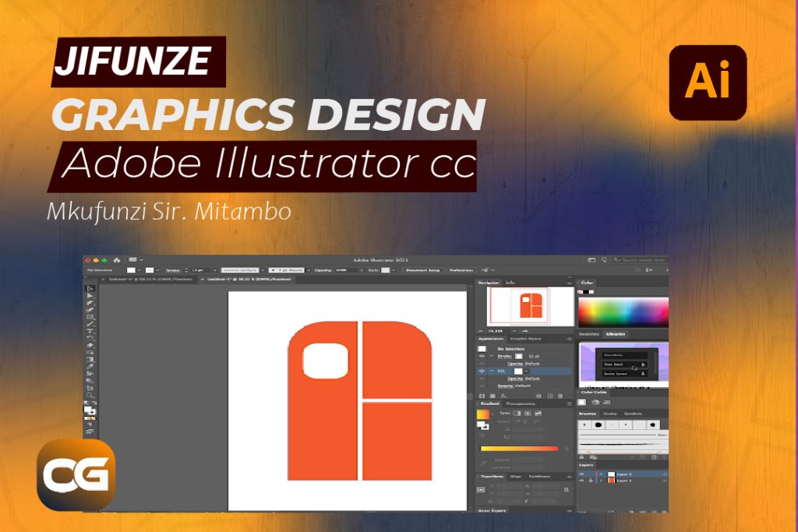Click the Opacity link in control bar
The image size is (798, 532).
click(323, 270)
